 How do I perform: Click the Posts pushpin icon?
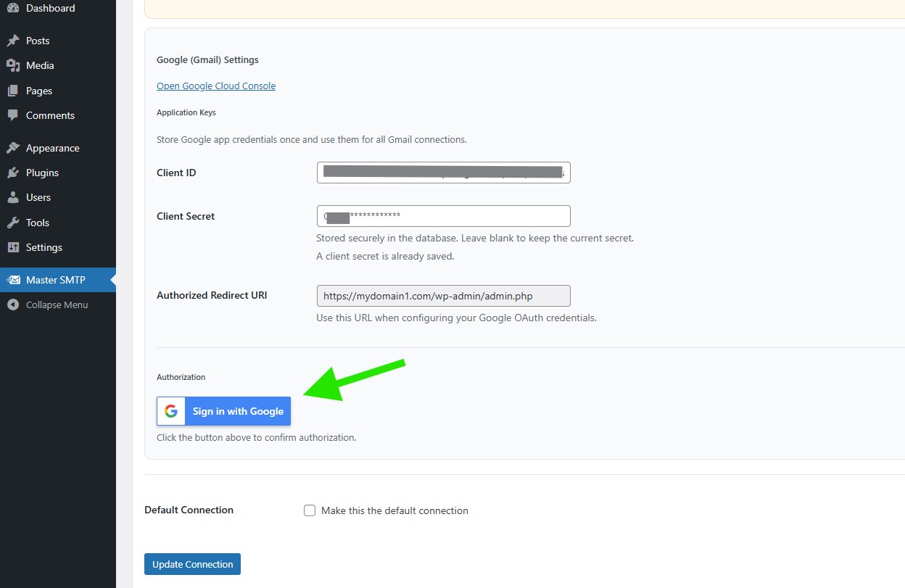(13, 41)
